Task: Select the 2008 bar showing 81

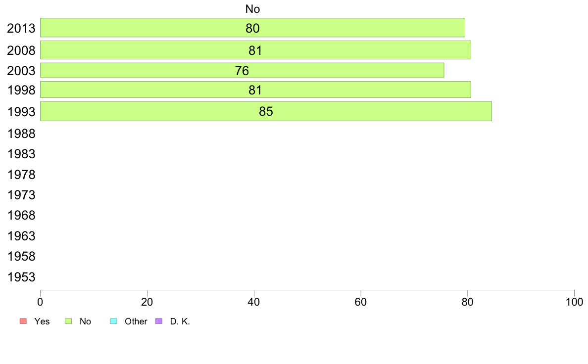Action: click(255, 50)
